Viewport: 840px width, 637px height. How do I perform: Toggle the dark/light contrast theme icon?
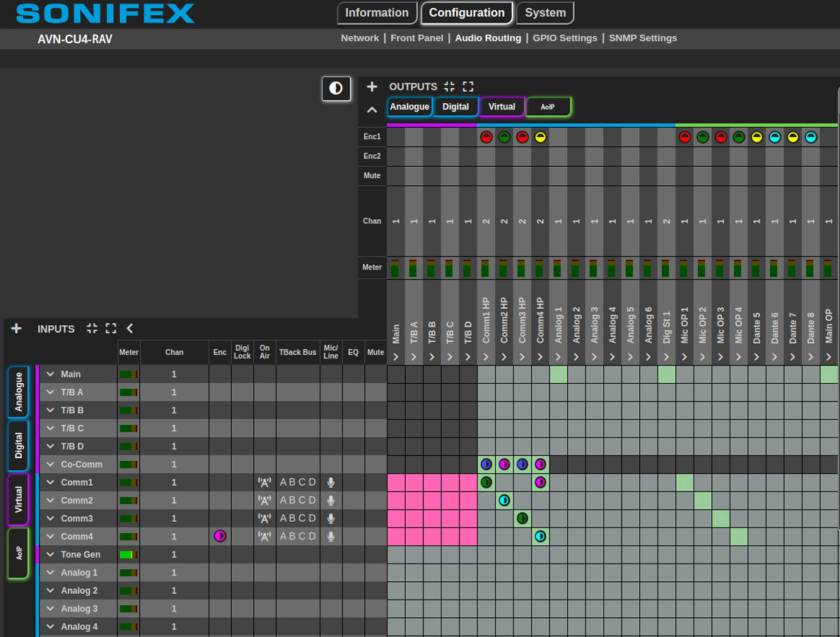click(336, 88)
